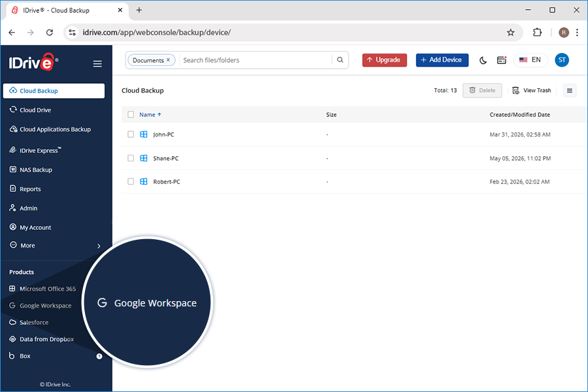Viewport: 588px width, 392px height.
Task: Open a new browser tab
Action: coord(139,10)
